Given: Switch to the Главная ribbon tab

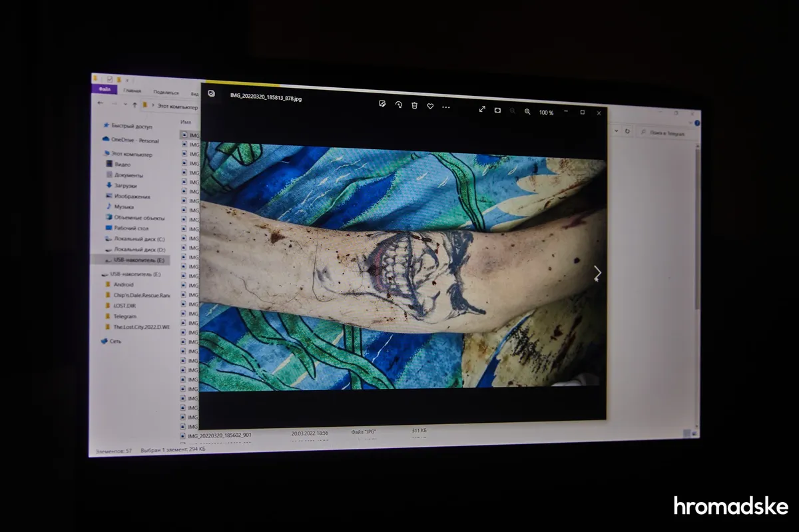Looking at the screenshot, I should point(132,91).
